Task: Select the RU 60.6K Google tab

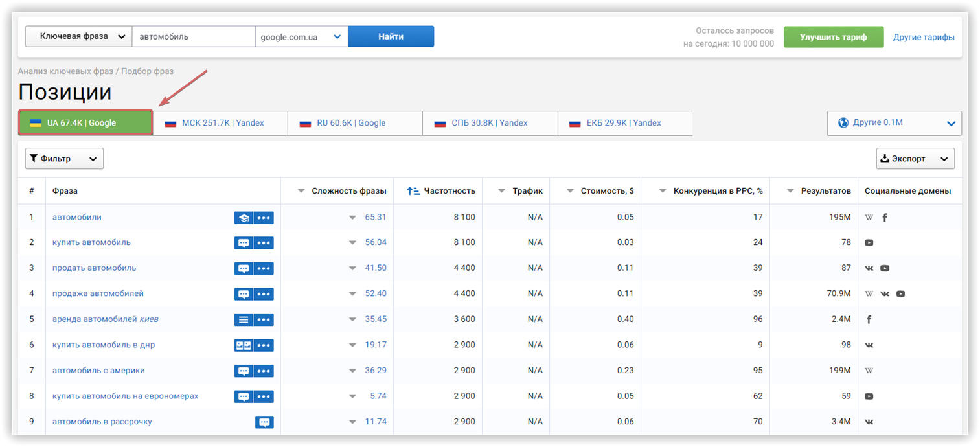Action: [355, 122]
